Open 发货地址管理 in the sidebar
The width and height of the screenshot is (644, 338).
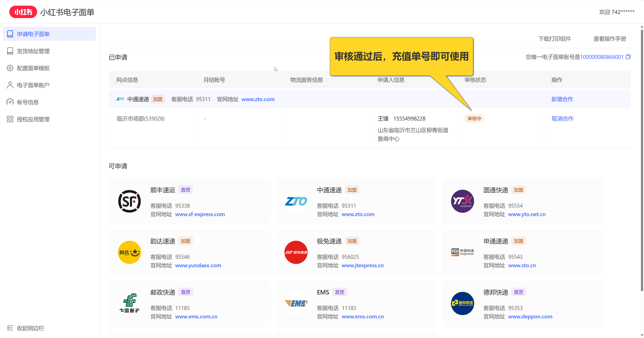click(33, 51)
